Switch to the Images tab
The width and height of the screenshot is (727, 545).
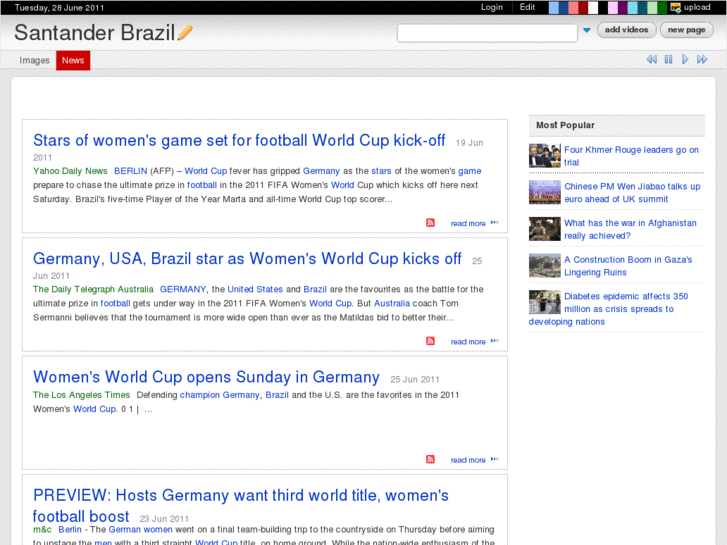34,60
